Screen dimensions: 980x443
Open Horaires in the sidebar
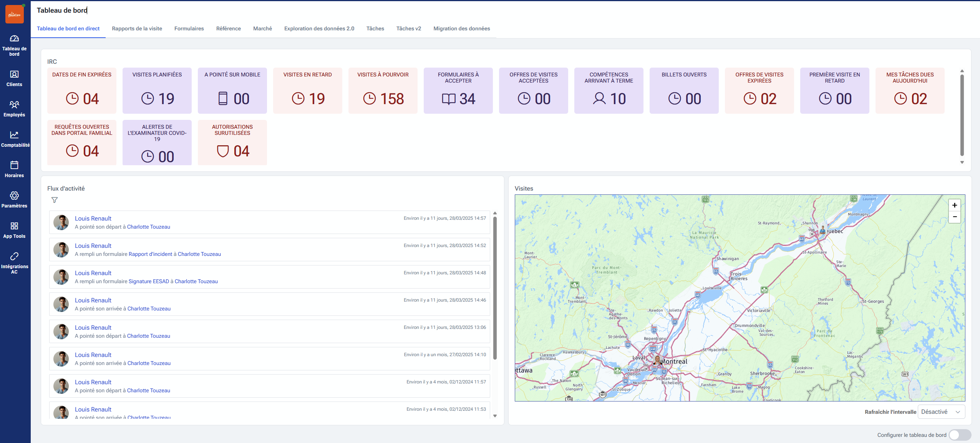14,169
